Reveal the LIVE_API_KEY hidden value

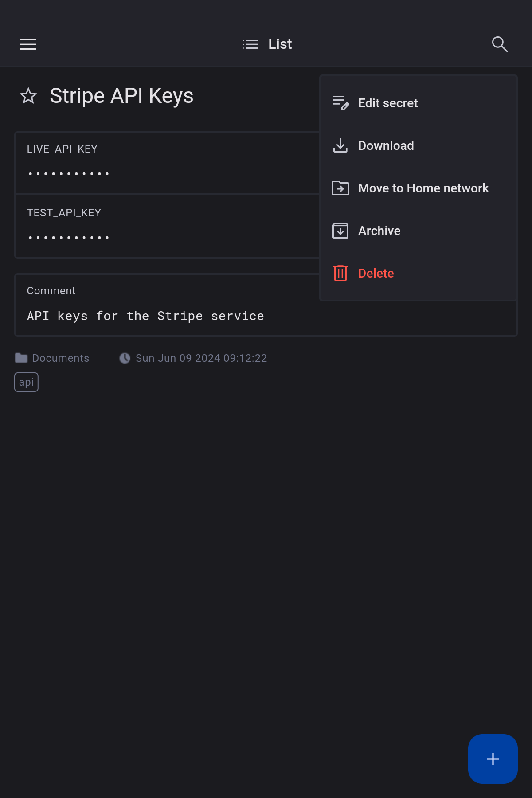(x=69, y=174)
